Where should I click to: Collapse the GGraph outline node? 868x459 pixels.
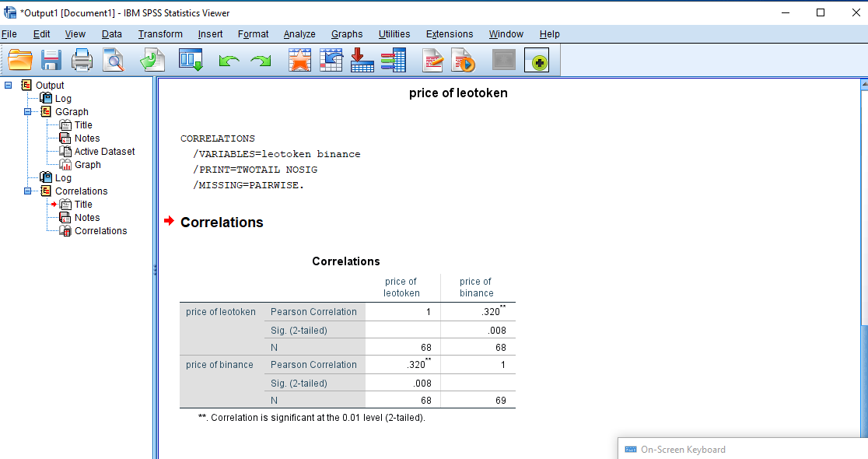tap(27, 112)
